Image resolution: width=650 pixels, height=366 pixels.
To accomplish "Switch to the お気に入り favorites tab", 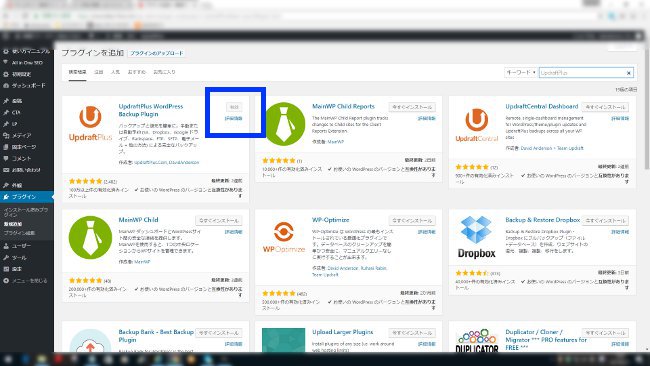I will click(x=164, y=72).
